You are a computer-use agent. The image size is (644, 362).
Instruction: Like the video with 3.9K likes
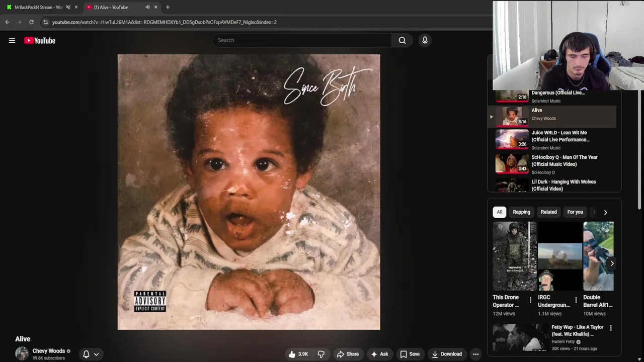coord(298,354)
